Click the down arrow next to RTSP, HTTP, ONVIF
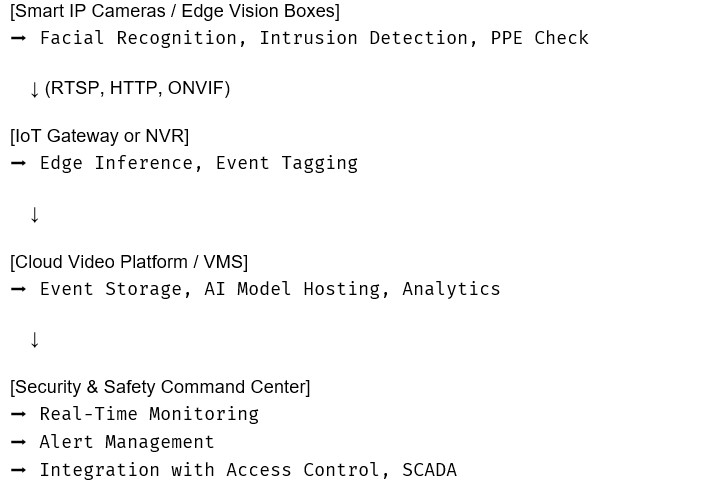This screenshot has width=728, height=502. [34, 89]
